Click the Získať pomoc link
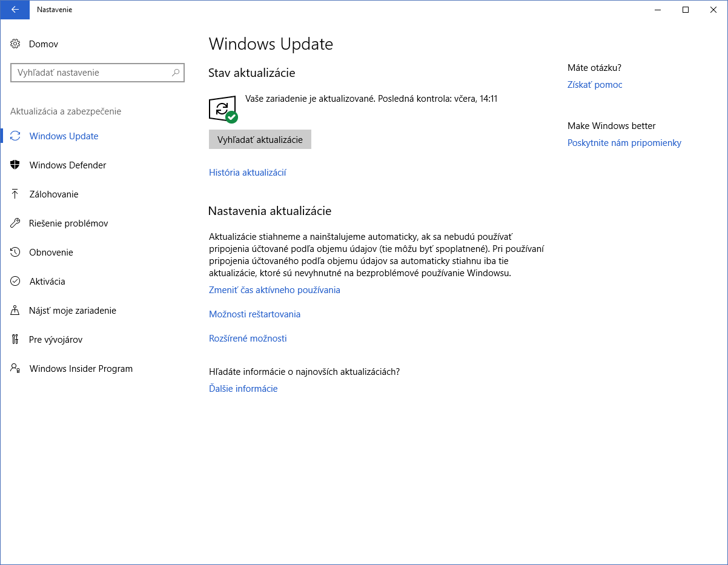Viewport: 728px width, 565px height. [x=595, y=85]
